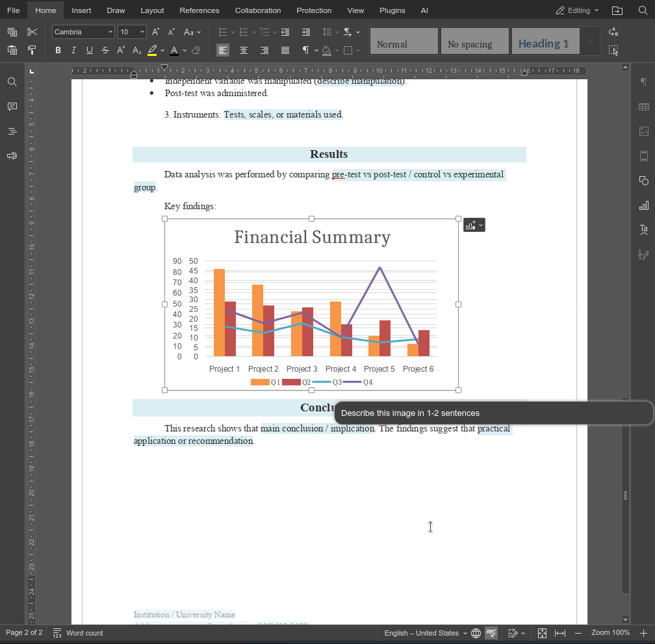The width and height of the screenshot is (655, 644).
Task: Open the font name dropdown Cambria
Action: [x=83, y=32]
